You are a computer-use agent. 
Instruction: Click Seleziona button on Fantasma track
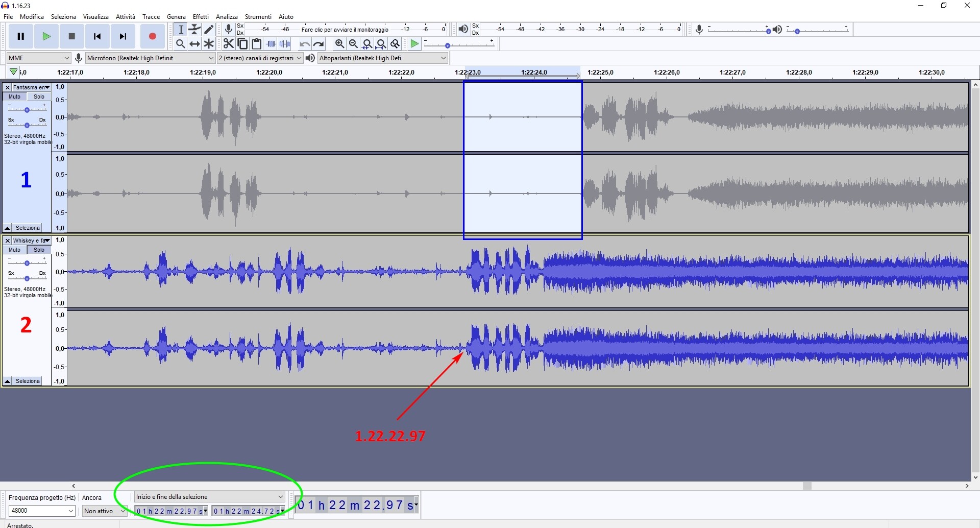tap(28, 228)
